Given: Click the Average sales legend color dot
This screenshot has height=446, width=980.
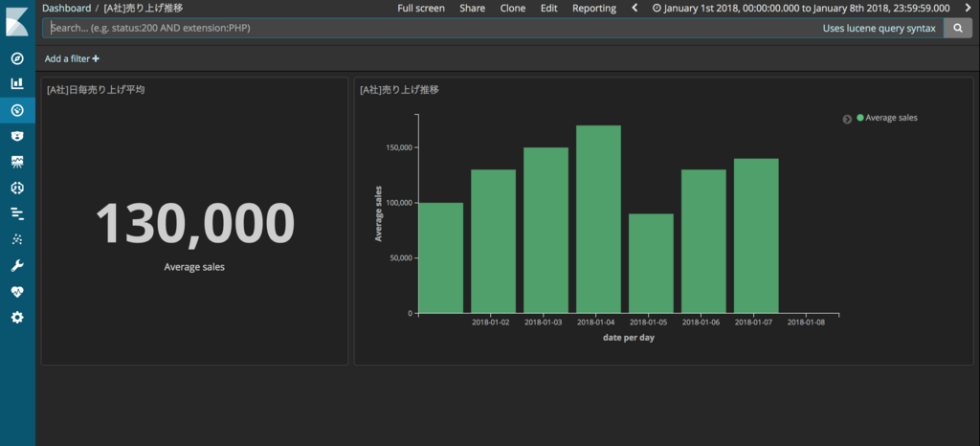Looking at the screenshot, I should click(860, 118).
